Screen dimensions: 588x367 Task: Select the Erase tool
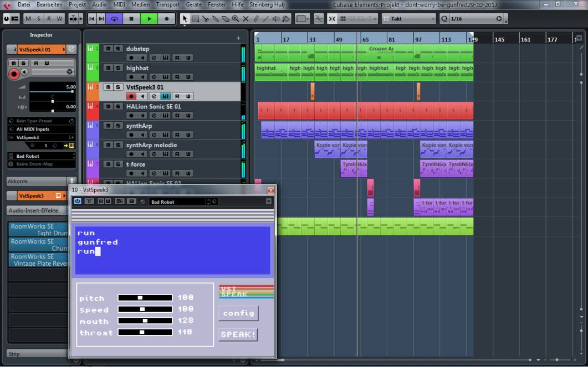click(x=226, y=19)
